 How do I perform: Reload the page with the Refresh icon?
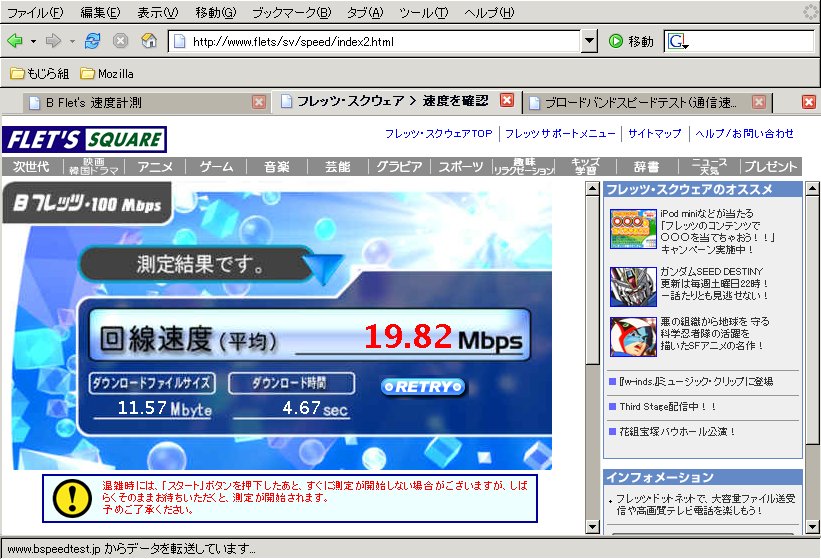pyautogui.click(x=93, y=41)
